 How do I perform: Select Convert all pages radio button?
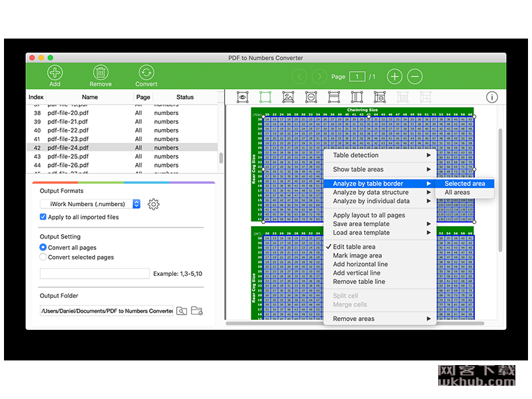(x=43, y=247)
